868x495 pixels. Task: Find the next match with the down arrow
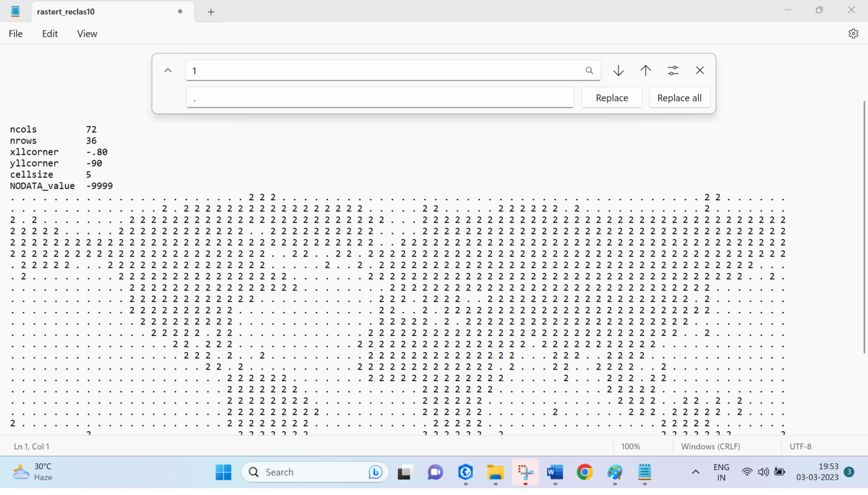click(x=618, y=70)
